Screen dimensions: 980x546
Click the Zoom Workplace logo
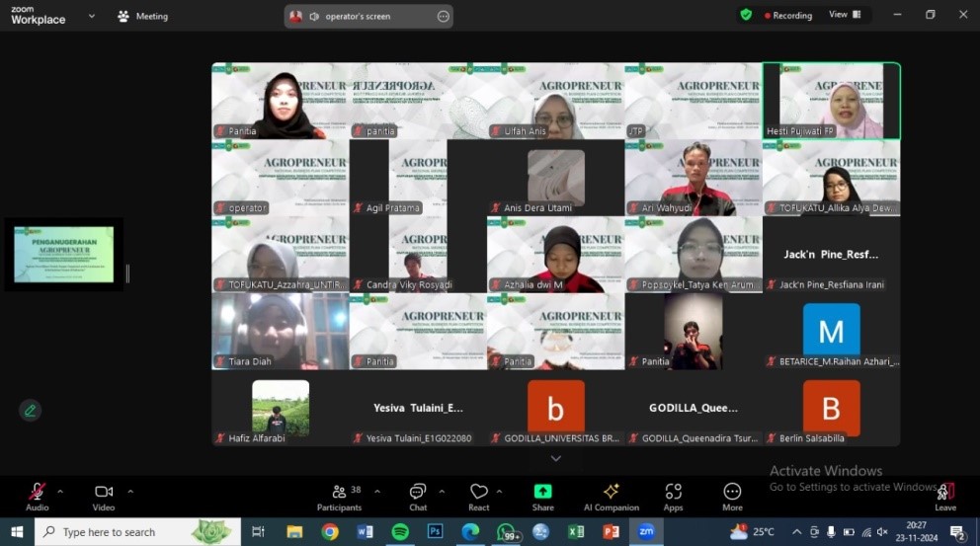pyautogui.click(x=39, y=16)
